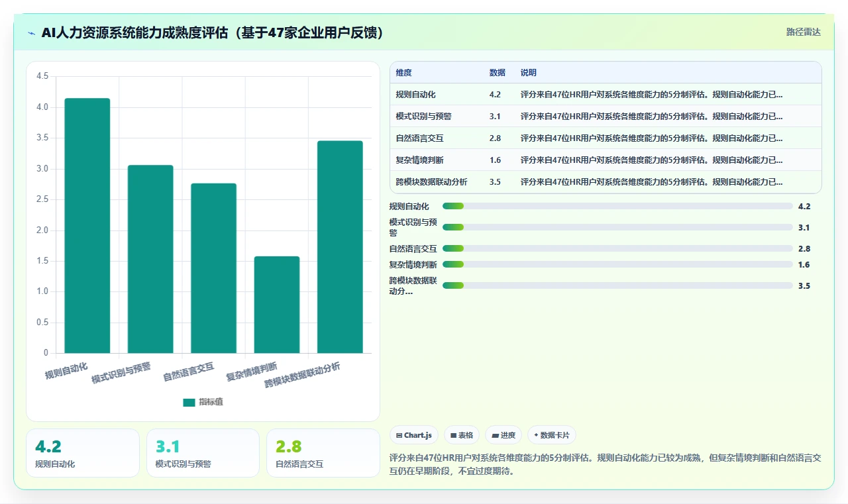Select the Chart.js tag chip

tap(414, 435)
